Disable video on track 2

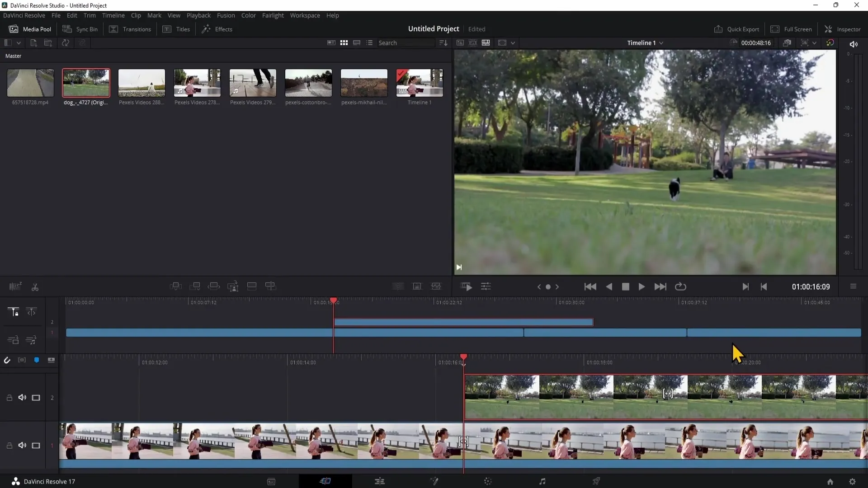coord(36,398)
